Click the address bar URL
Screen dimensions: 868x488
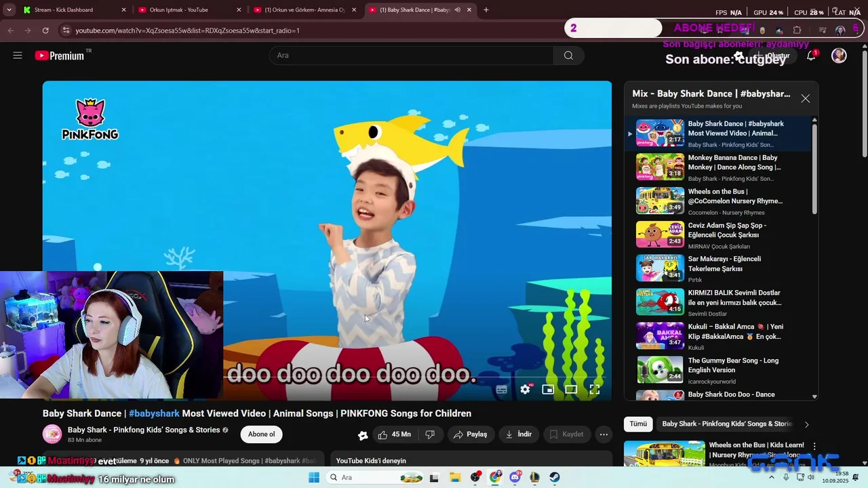coord(187,30)
